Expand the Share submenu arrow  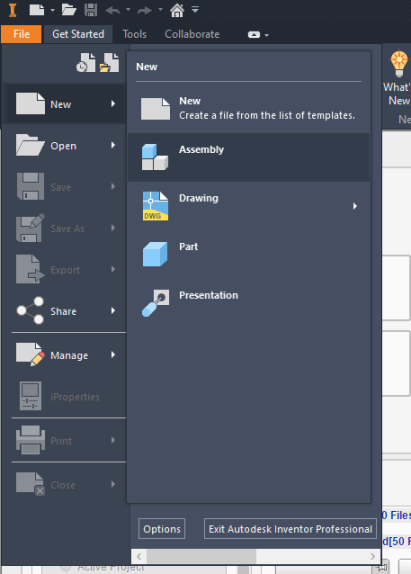[113, 311]
